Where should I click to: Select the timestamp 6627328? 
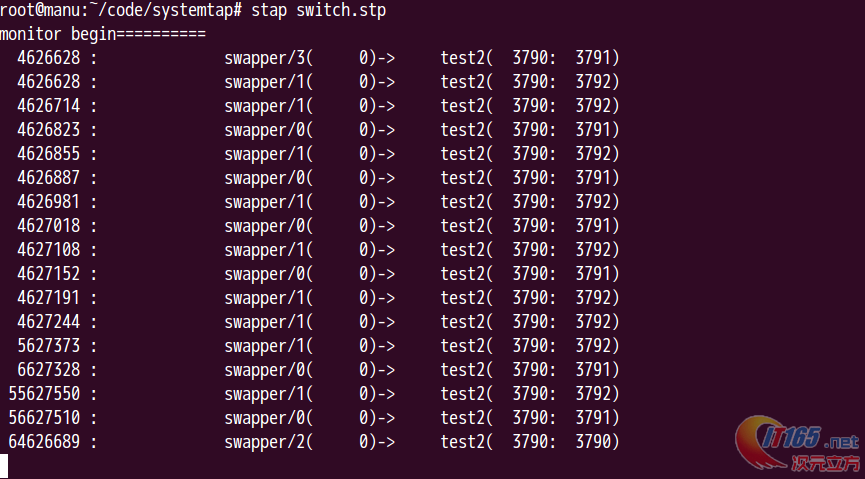[49, 370]
